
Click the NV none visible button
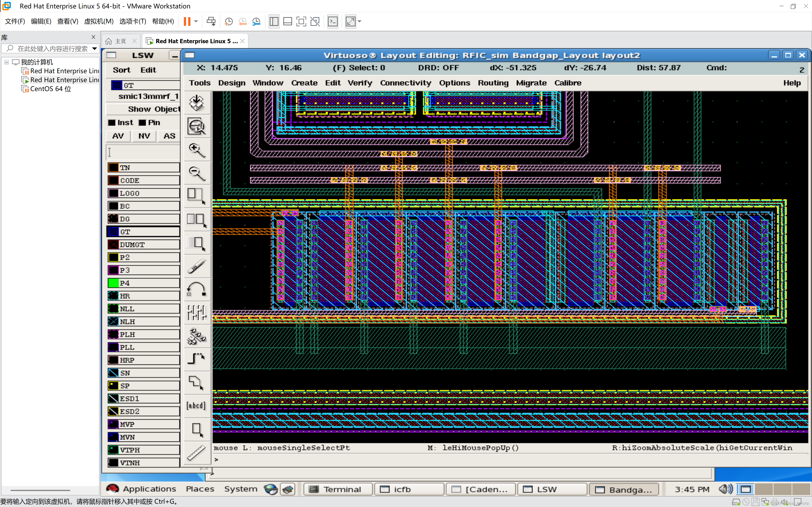tap(144, 136)
